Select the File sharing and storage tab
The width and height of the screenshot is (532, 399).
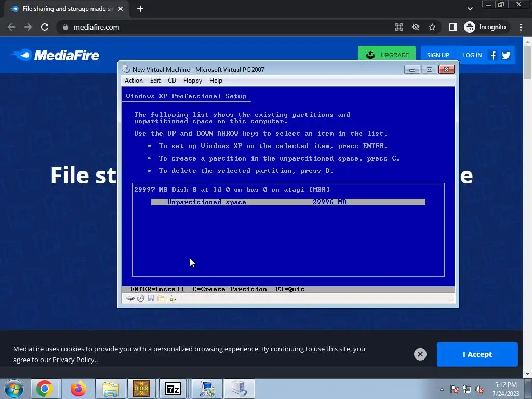(x=66, y=9)
